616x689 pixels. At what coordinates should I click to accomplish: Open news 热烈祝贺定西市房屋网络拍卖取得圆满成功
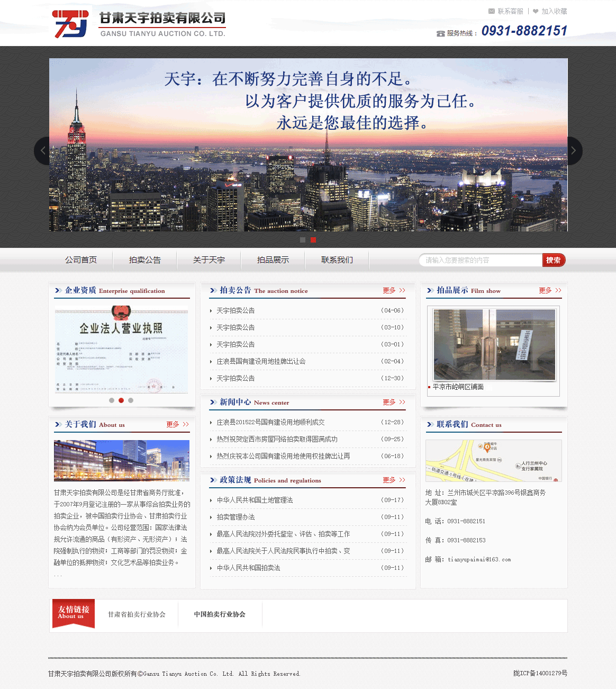[x=277, y=439]
